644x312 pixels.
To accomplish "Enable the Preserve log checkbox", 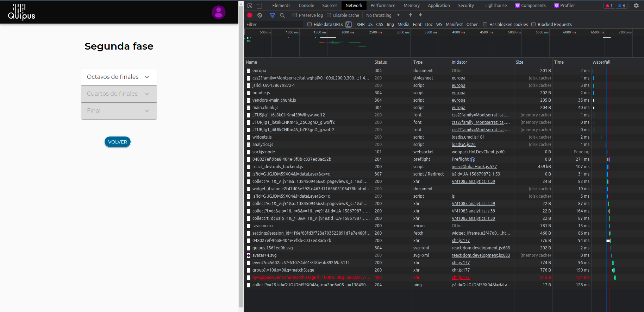I will 295,15.
